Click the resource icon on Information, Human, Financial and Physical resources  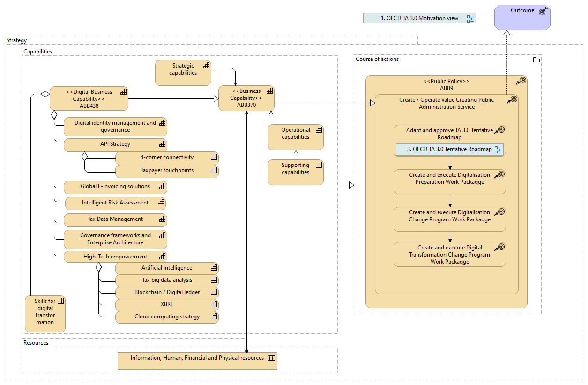(272, 358)
